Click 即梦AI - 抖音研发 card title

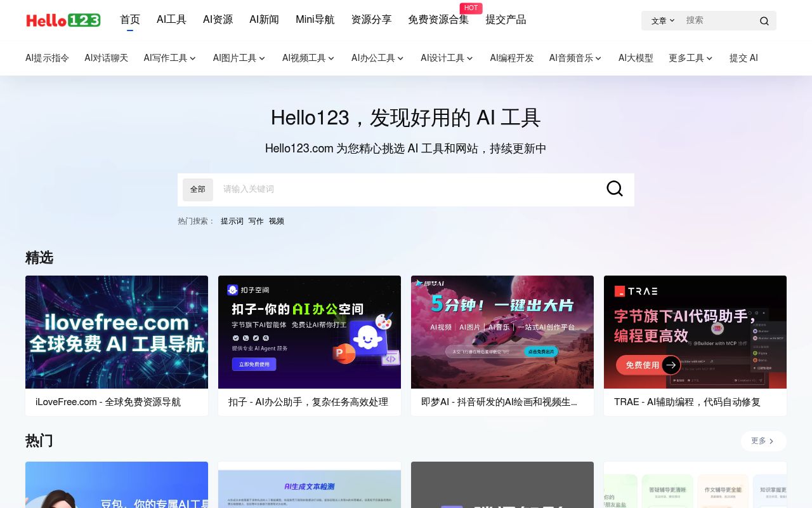(499, 402)
